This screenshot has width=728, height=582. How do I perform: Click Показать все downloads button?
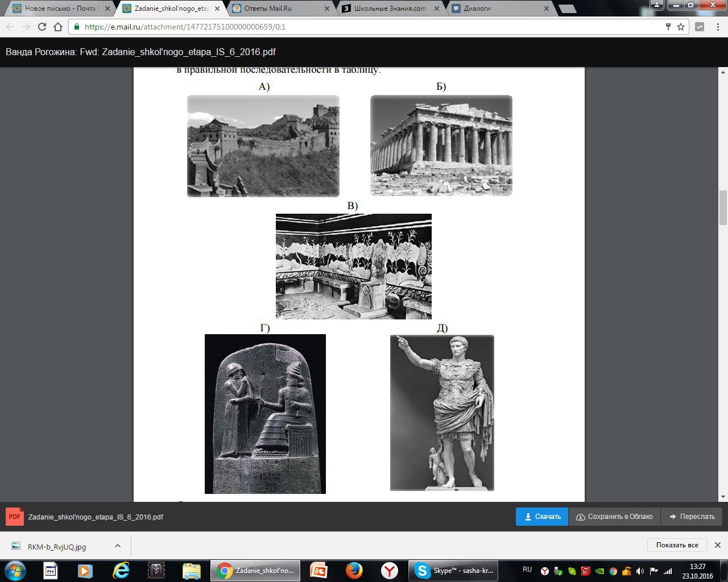[677, 545]
